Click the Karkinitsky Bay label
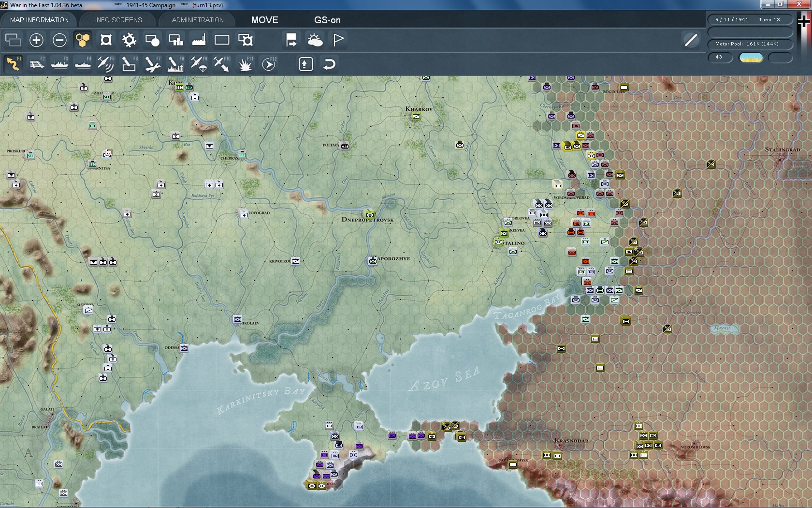Image resolution: width=812 pixels, height=508 pixels. point(261,400)
